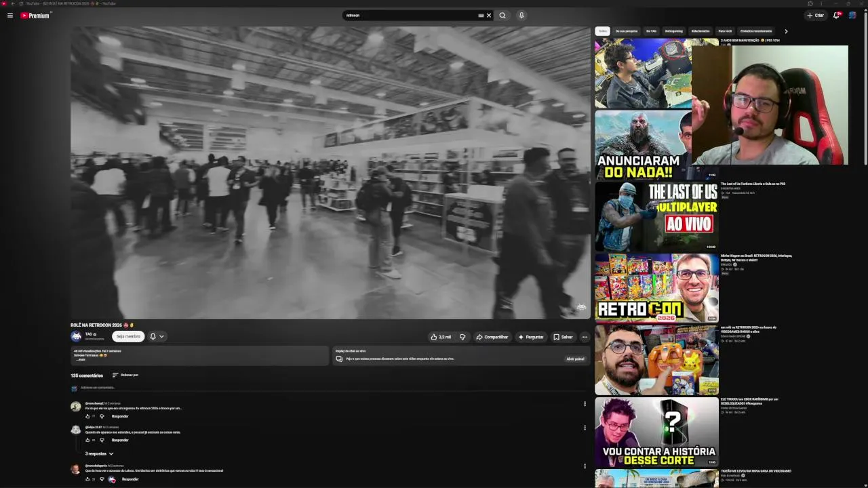Viewport: 868px width, 488px height.
Task: Reload the page with the browser refresh icon
Action: tap(21, 3)
